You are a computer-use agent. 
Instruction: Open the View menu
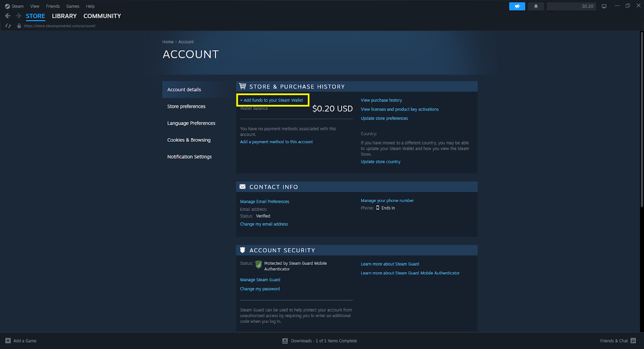click(x=35, y=6)
